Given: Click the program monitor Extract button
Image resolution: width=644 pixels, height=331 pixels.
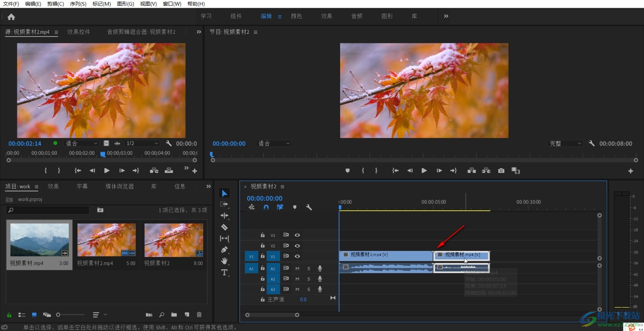Looking at the screenshot, I should 486,171.
